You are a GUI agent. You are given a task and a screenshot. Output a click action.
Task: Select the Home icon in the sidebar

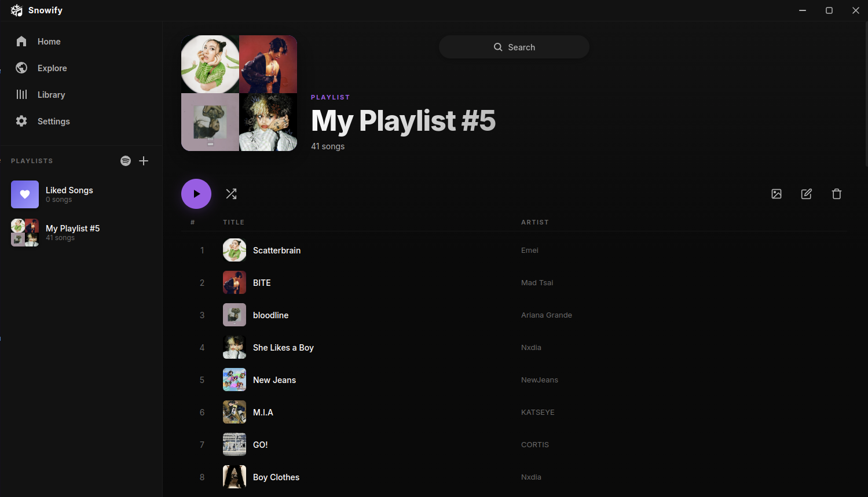tap(21, 41)
